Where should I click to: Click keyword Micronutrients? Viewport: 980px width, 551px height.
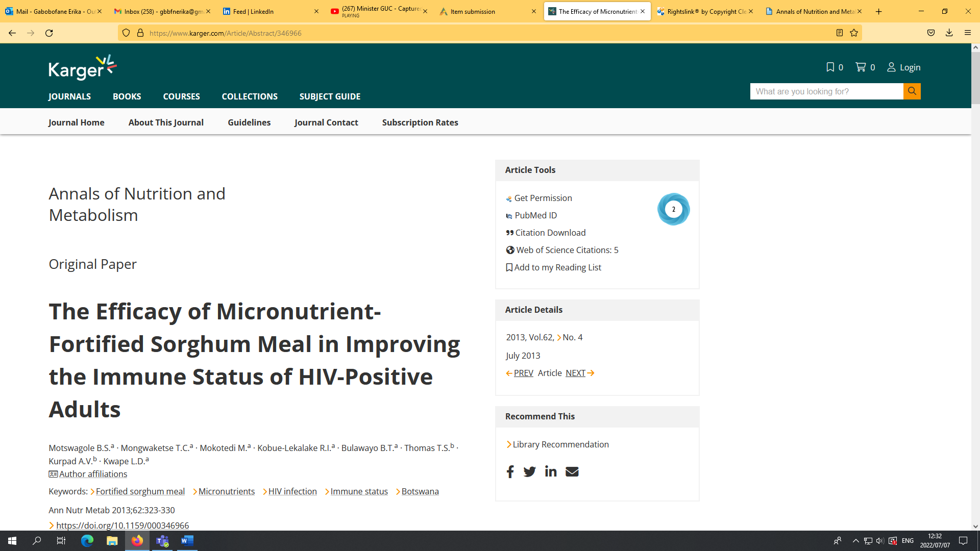pos(227,491)
